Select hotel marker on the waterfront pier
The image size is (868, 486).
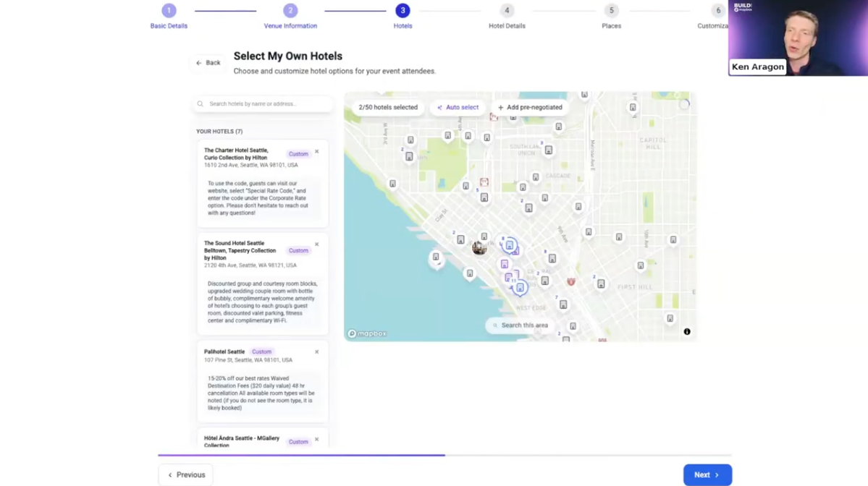click(x=437, y=257)
